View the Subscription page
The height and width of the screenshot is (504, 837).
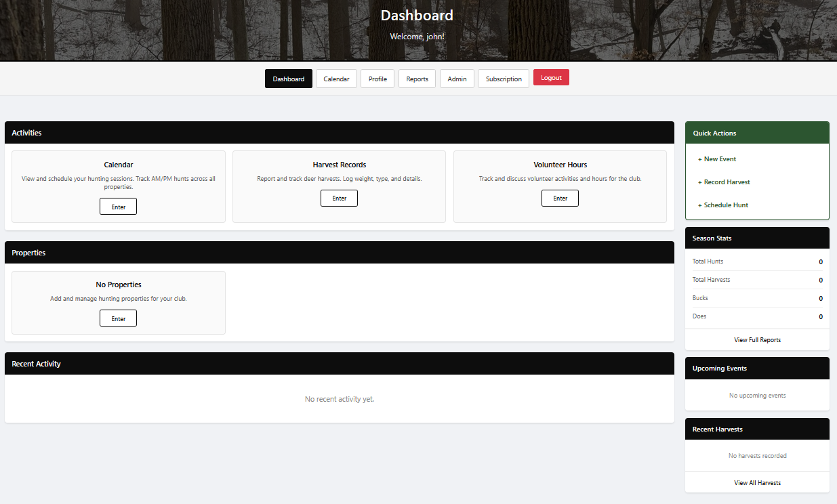tap(503, 78)
